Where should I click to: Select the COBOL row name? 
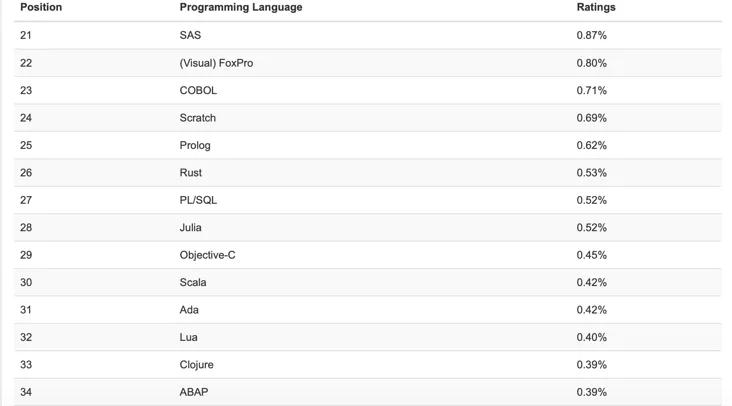click(198, 90)
